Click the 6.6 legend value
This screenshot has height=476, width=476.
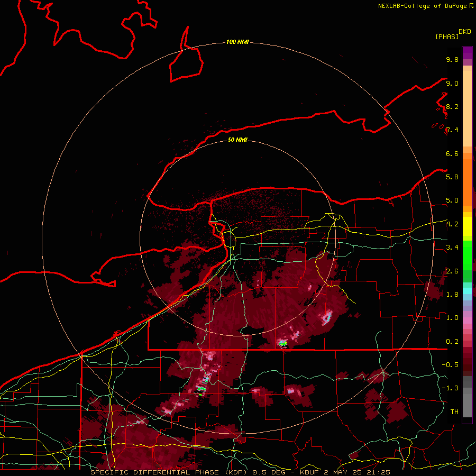pos(452,153)
